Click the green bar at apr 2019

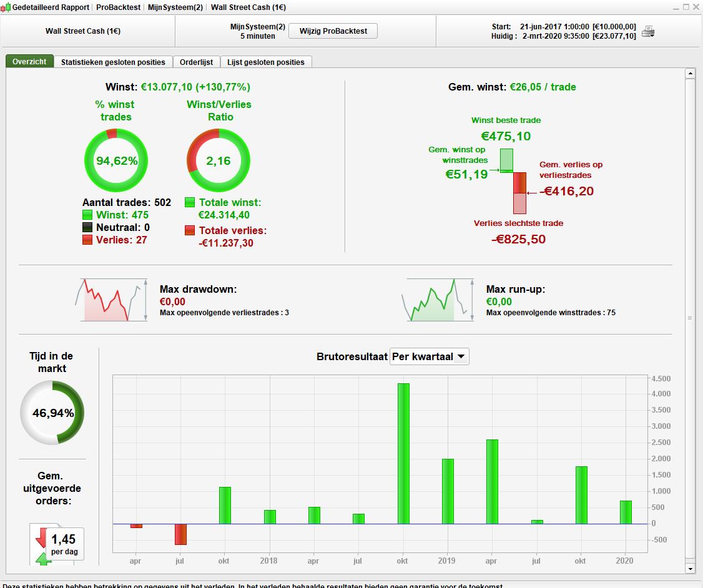(x=492, y=482)
